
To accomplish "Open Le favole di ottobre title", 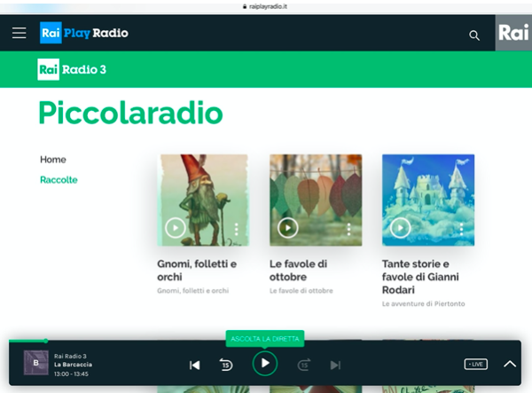I will coord(298,271).
